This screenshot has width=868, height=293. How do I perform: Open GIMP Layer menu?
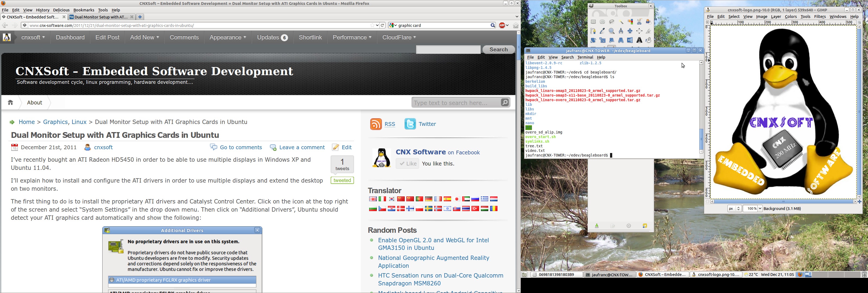776,17
